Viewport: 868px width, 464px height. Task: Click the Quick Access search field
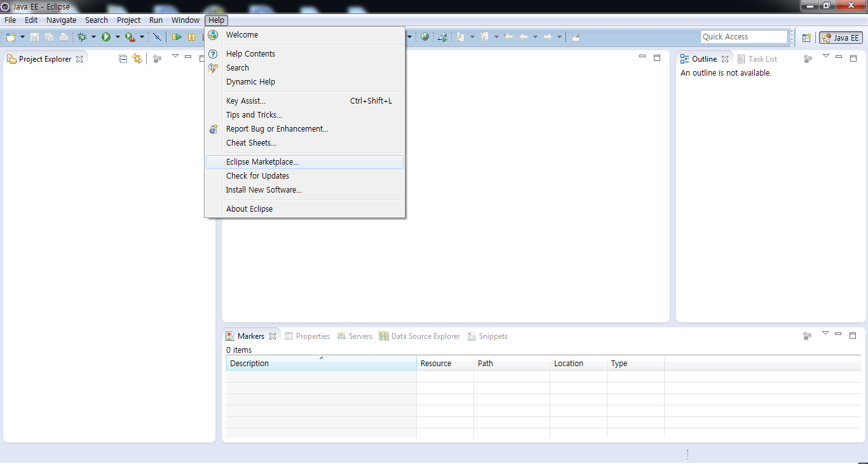pos(744,37)
